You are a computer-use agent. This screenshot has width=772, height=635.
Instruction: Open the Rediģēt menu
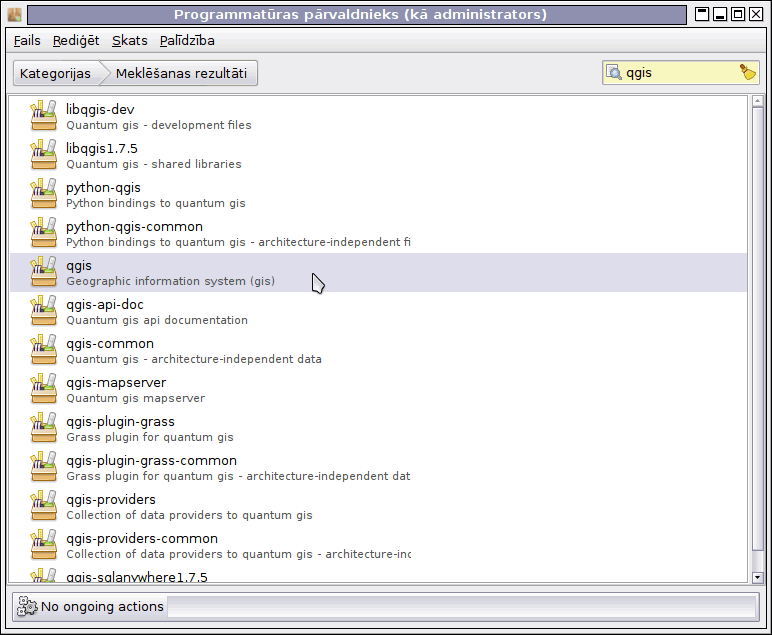coord(76,40)
